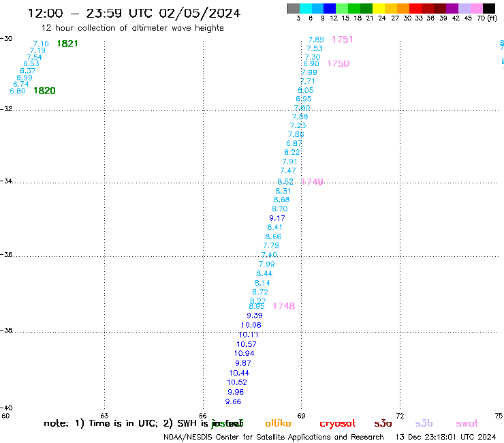Click the wave height value '7.79'
504x443 pixels.
tap(271, 246)
